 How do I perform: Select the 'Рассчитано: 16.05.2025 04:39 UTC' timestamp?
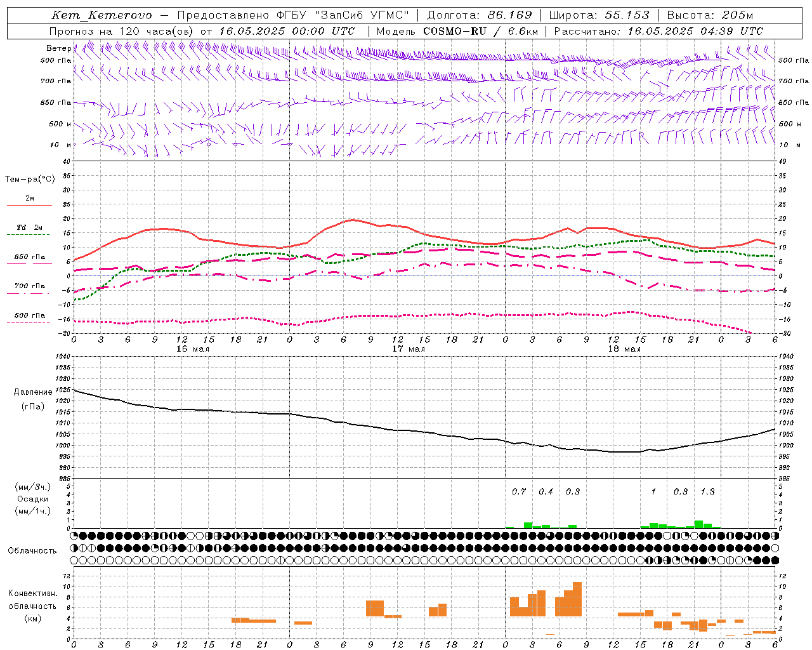[x=658, y=31]
